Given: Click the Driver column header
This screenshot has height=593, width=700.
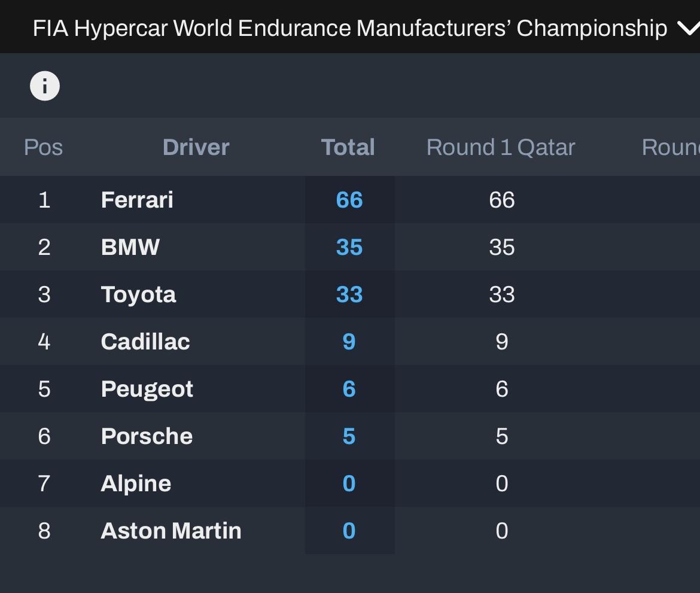Looking at the screenshot, I should click(x=196, y=147).
